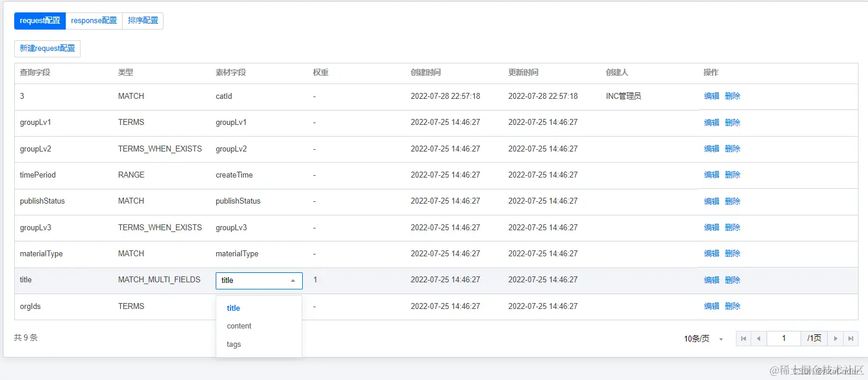Screen dimensions: 868x380
Task: Delete the title row
Action: tap(732, 280)
